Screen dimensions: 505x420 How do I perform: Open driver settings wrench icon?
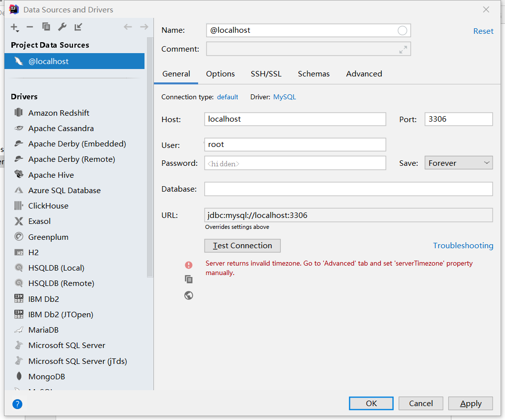pos(62,27)
